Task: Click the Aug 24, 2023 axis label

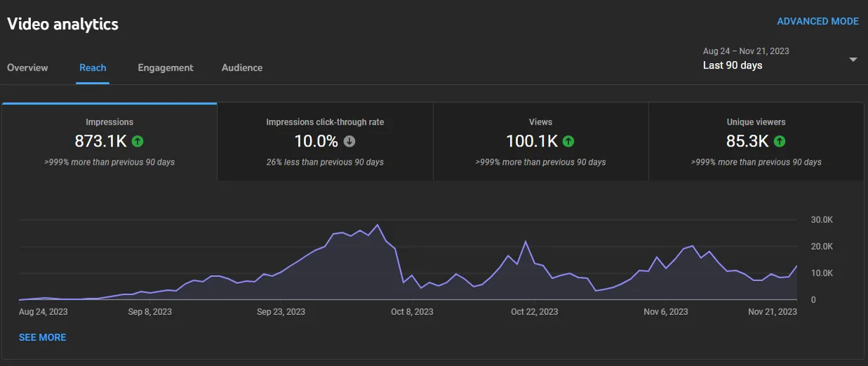Action: (x=43, y=311)
